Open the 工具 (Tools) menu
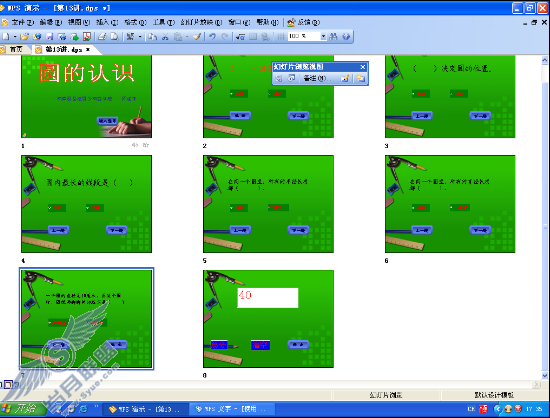Viewport: 550px width, 418px height. point(163,22)
